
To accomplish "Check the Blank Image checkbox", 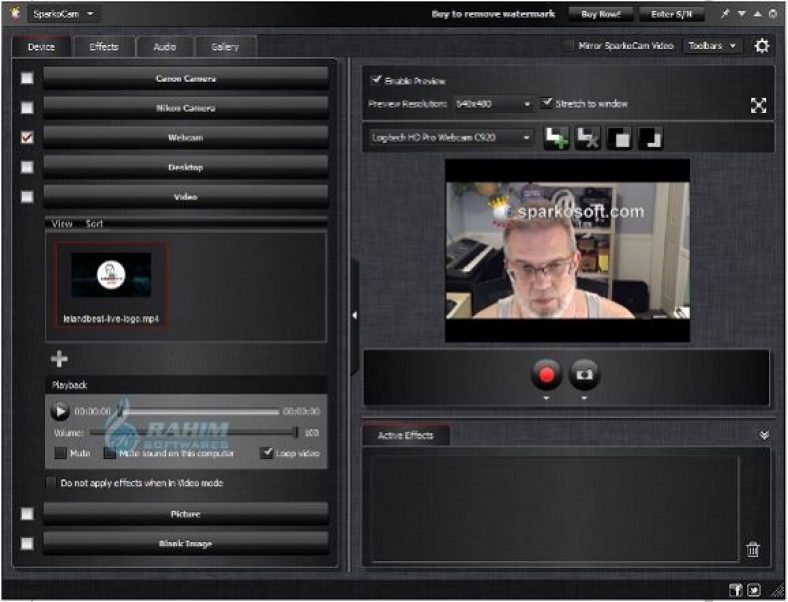I will pyautogui.click(x=27, y=544).
